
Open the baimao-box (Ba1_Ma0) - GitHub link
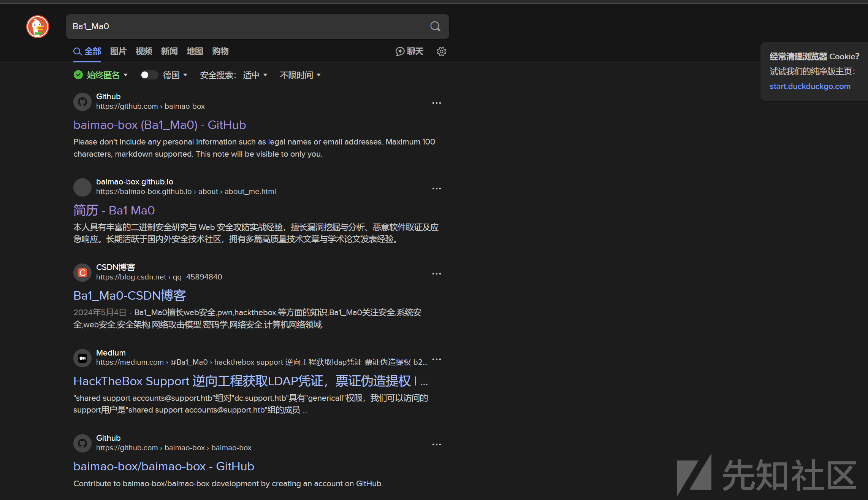[160, 125]
